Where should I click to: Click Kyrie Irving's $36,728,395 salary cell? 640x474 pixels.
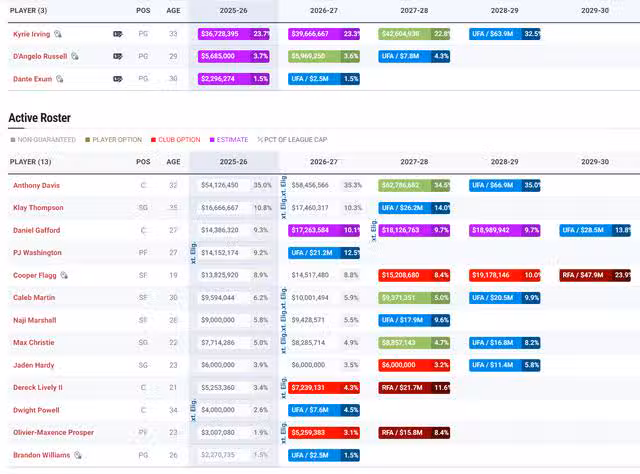pos(233,34)
